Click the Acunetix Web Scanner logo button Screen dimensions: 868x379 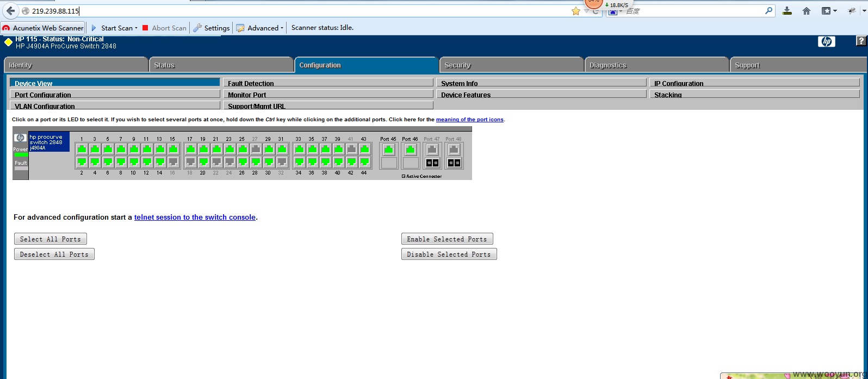point(43,28)
